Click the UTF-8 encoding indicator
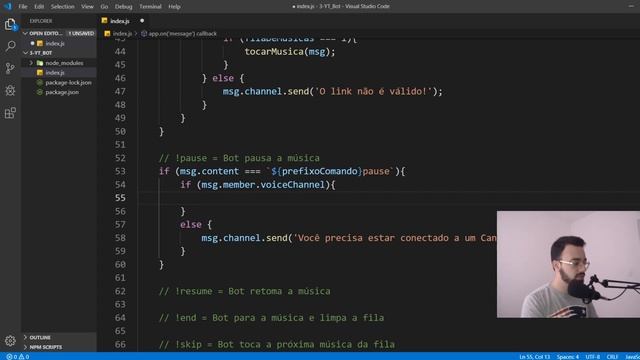Screen dimensions: 640x360 tap(592, 357)
